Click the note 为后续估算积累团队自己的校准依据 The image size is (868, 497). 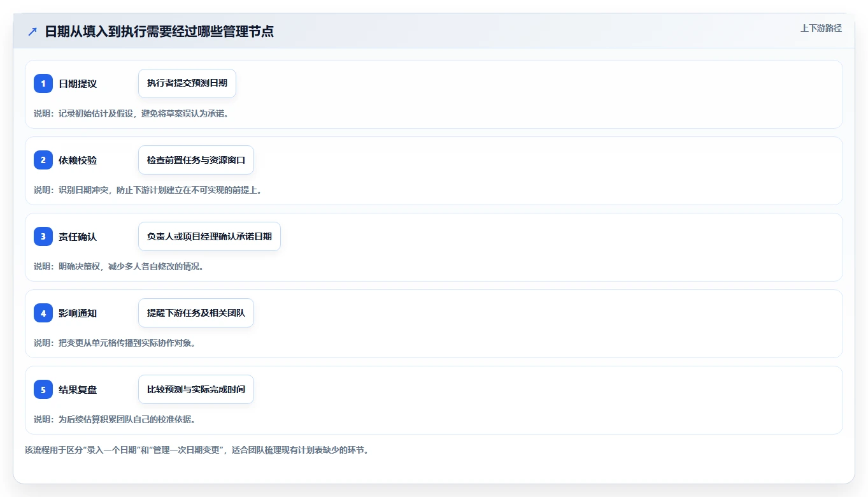point(115,419)
